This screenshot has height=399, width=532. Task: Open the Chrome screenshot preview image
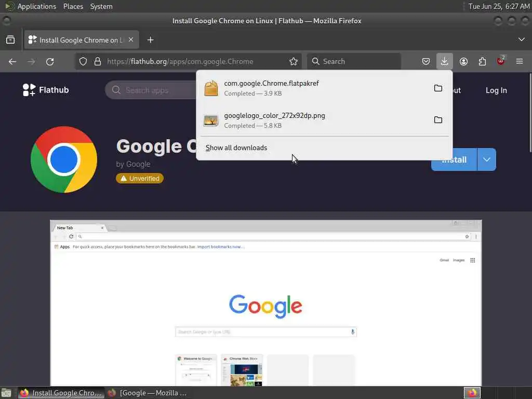pos(265,303)
